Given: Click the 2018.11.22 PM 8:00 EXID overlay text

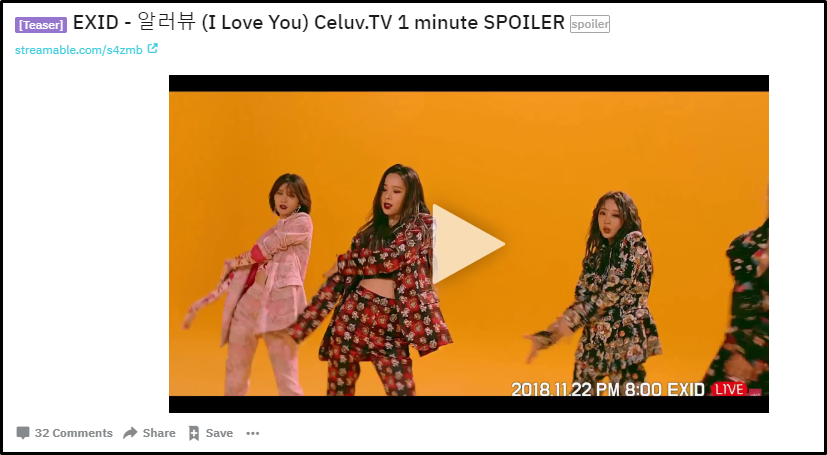Looking at the screenshot, I should (x=608, y=390).
